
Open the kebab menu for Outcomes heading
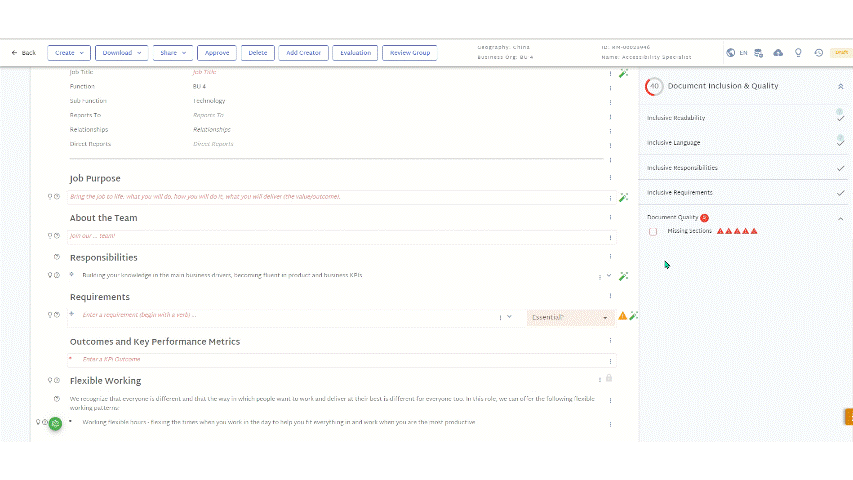click(x=610, y=341)
